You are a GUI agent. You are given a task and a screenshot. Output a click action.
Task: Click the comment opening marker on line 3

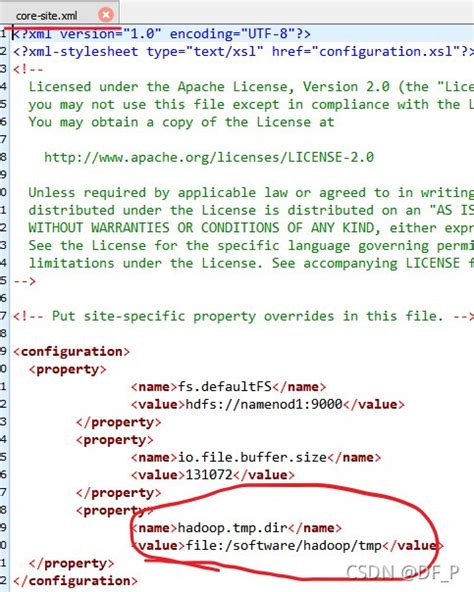28,69
